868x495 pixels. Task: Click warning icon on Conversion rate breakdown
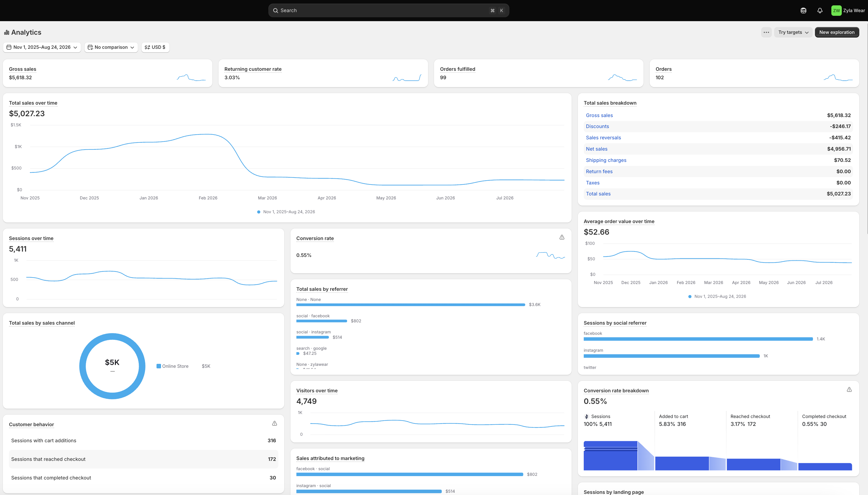[x=849, y=390]
